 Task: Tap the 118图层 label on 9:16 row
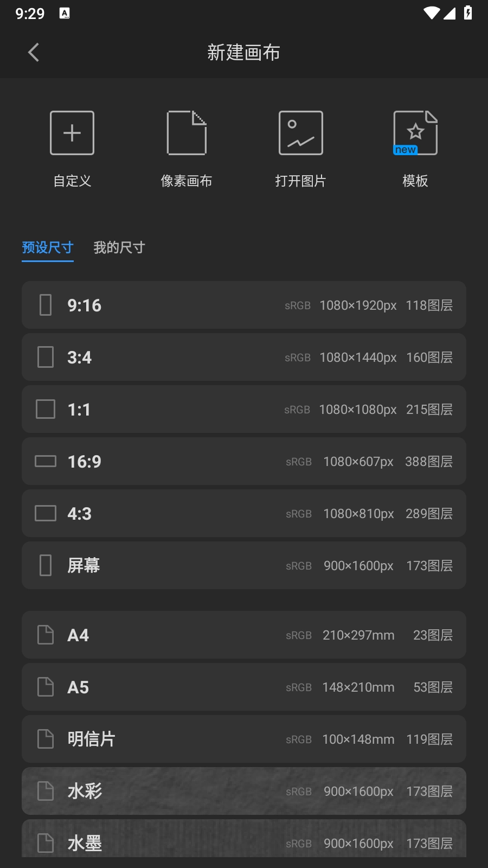coord(429,305)
